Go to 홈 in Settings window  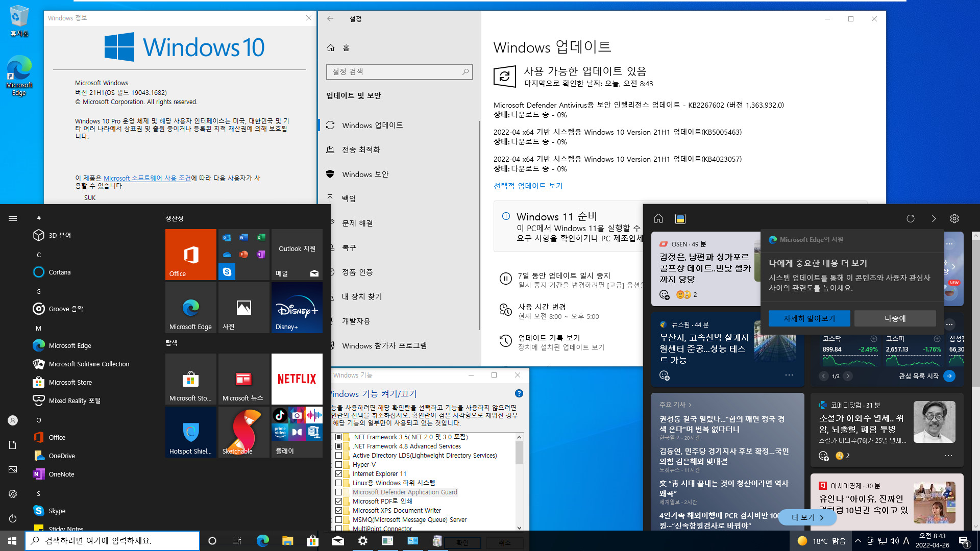pyautogui.click(x=338, y=48)
